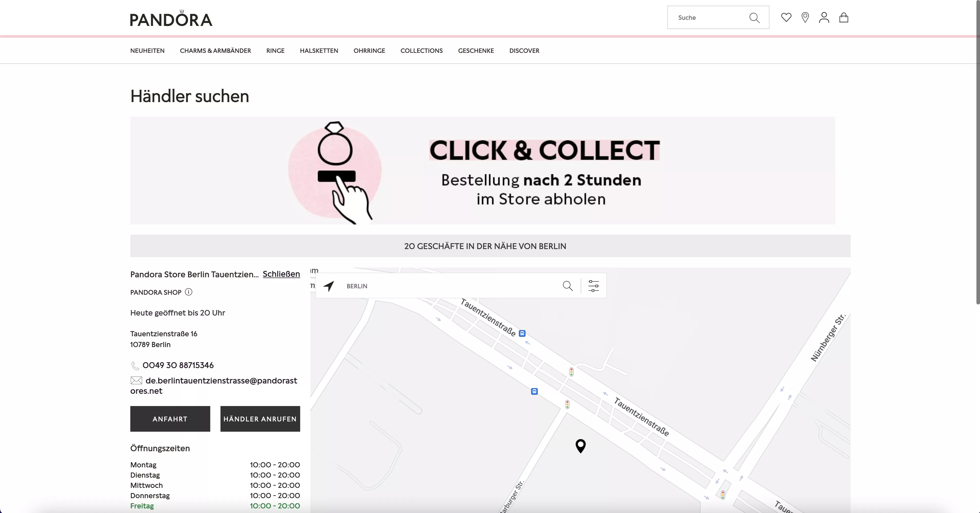Click the page scrollbar
Viewport: 980px width, 513px height.
tap(978, 152)
